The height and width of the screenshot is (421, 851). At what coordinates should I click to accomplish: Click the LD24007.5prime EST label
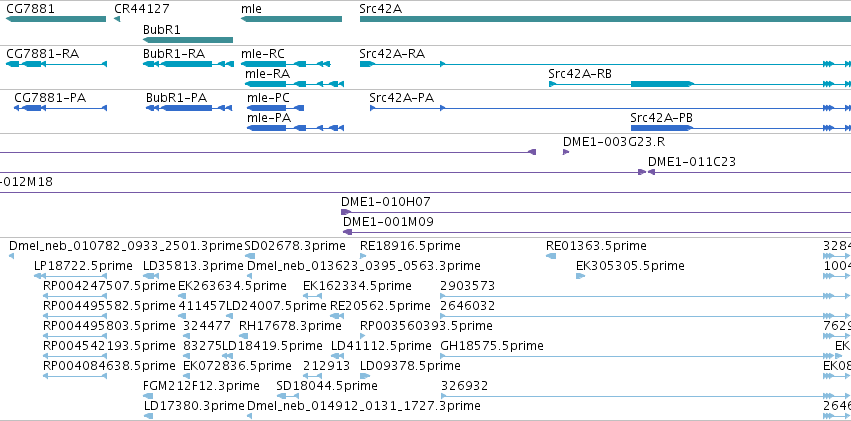pos(276,306)
